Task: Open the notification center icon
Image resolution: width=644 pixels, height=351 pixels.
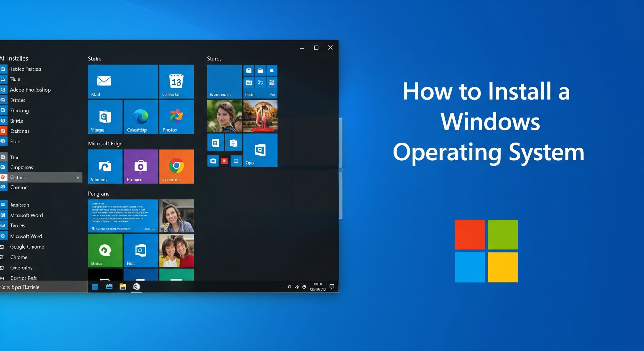Action: pyautogui.click(x=332, y=287)
